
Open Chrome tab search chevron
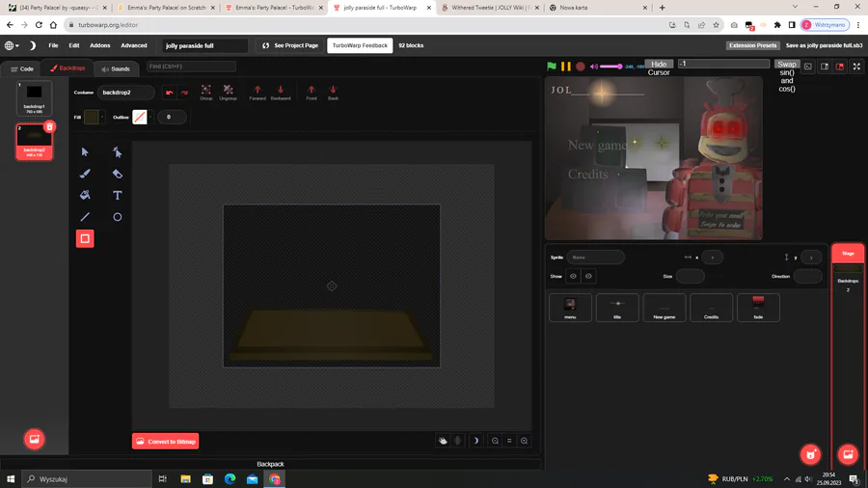[795, 7]
